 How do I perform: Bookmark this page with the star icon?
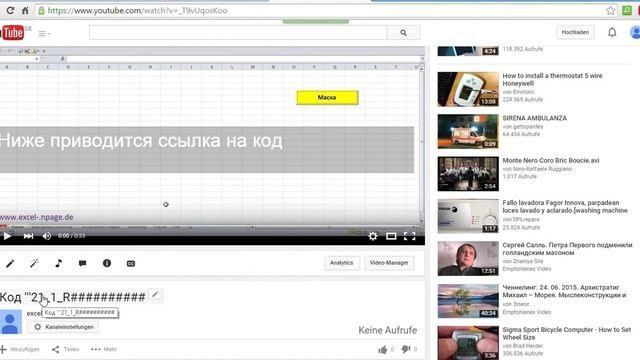click(x=611, y=11)
